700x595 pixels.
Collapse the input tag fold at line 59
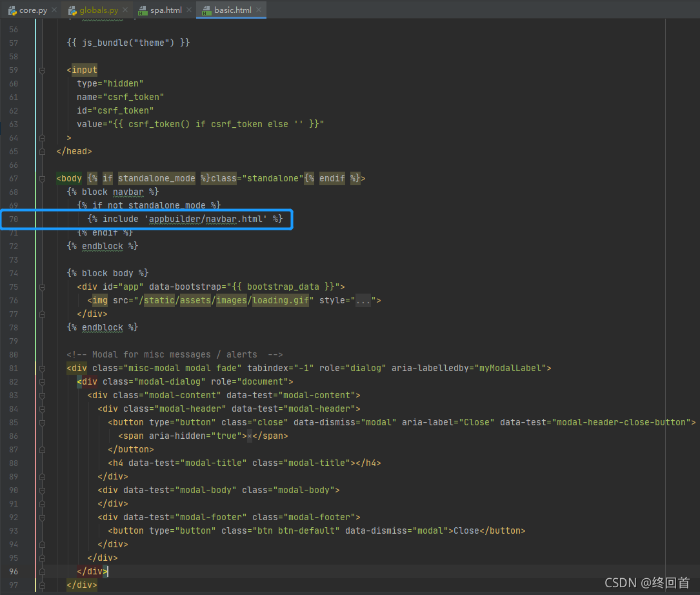(x=42, y=70)
